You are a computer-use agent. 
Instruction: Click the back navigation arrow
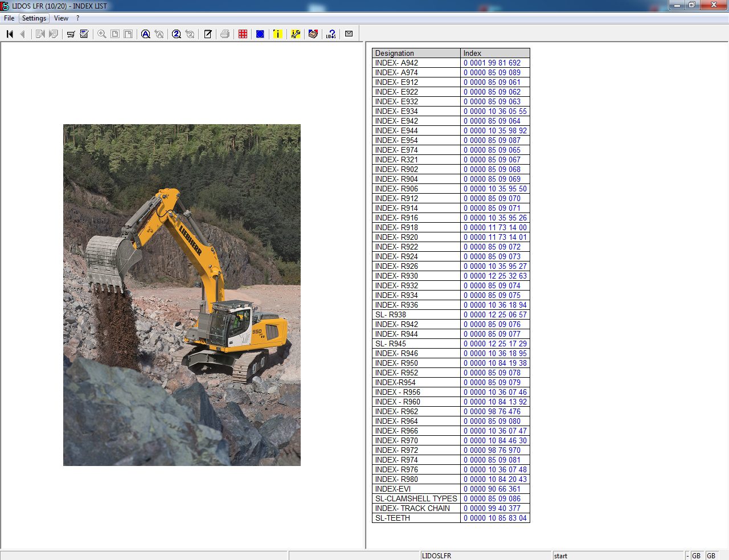pyautogui.click(x=23, y=34)
